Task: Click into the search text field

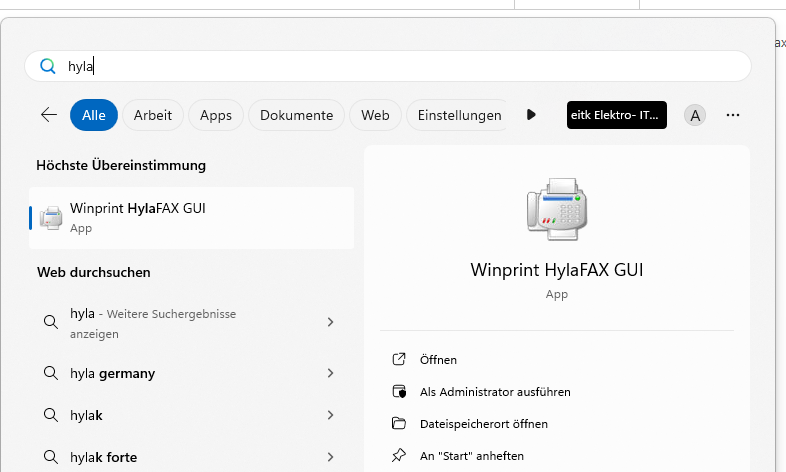Action: point(400,67)
